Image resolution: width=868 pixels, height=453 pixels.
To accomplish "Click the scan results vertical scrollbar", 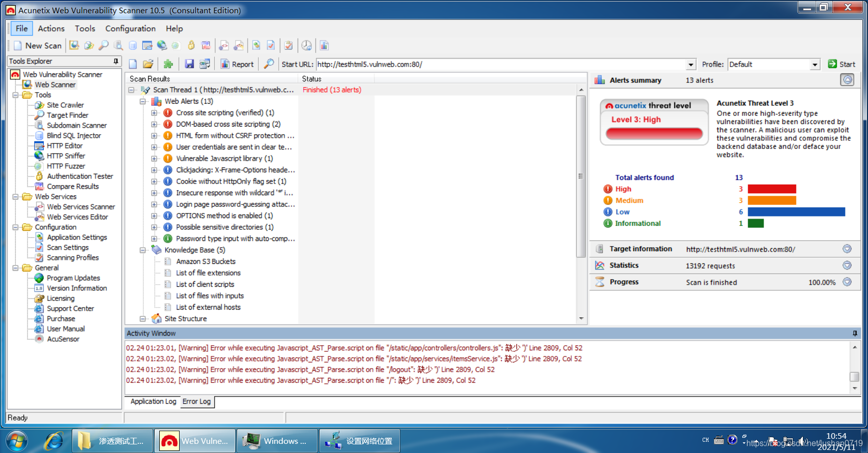I will tap(581, 176).
